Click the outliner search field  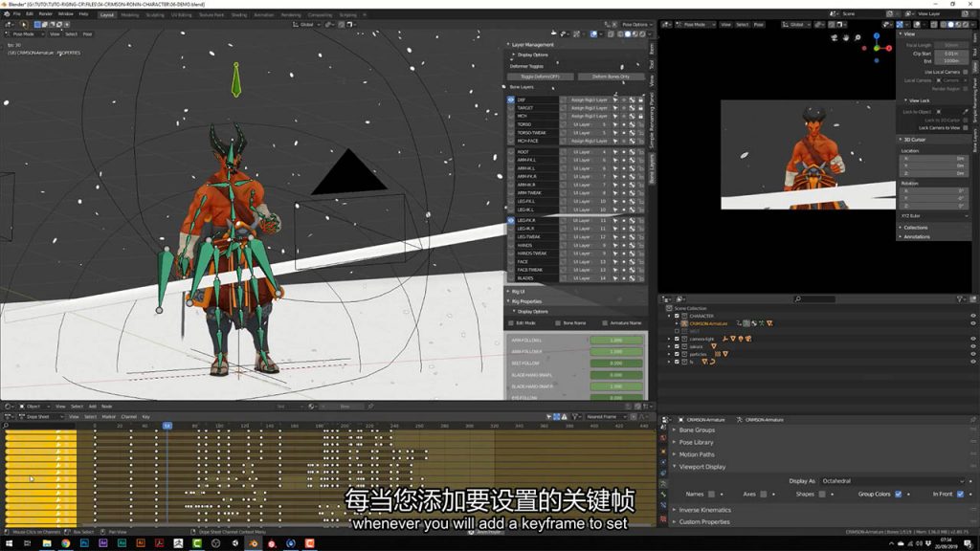tap(814, 299)
